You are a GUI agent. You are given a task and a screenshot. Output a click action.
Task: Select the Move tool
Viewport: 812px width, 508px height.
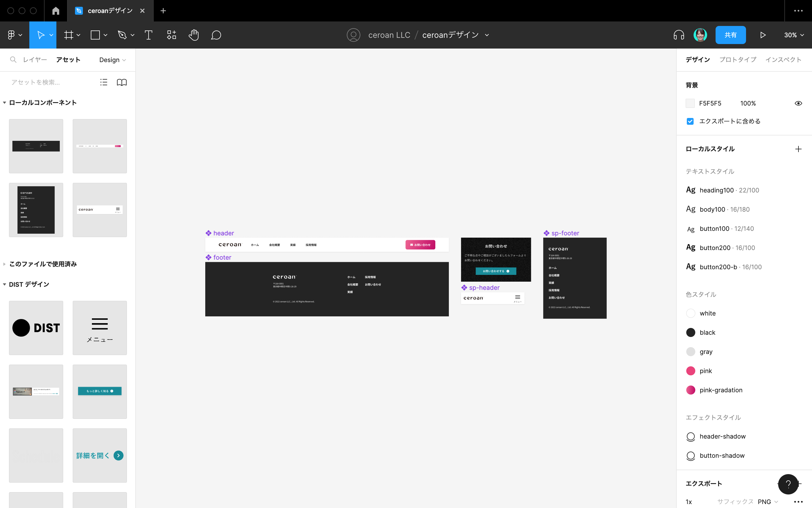[x=40, y=35]
